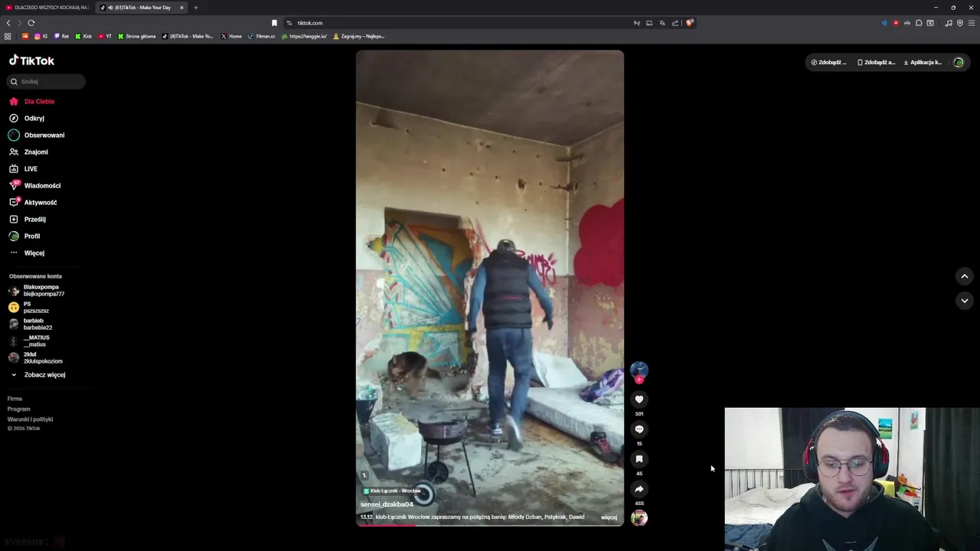
Task: Expand Zobacz więcej followed accounts
Action: (38, 375)
